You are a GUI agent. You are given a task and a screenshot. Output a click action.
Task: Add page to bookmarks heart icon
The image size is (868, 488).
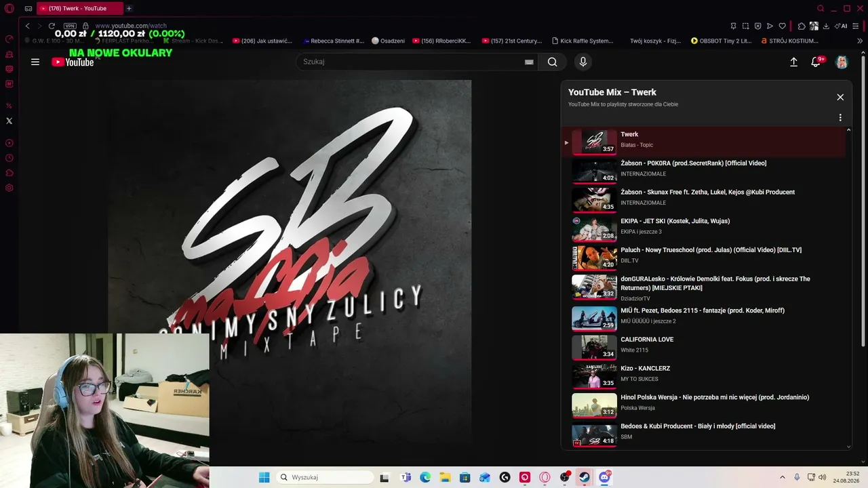click(x=782, y=26)
